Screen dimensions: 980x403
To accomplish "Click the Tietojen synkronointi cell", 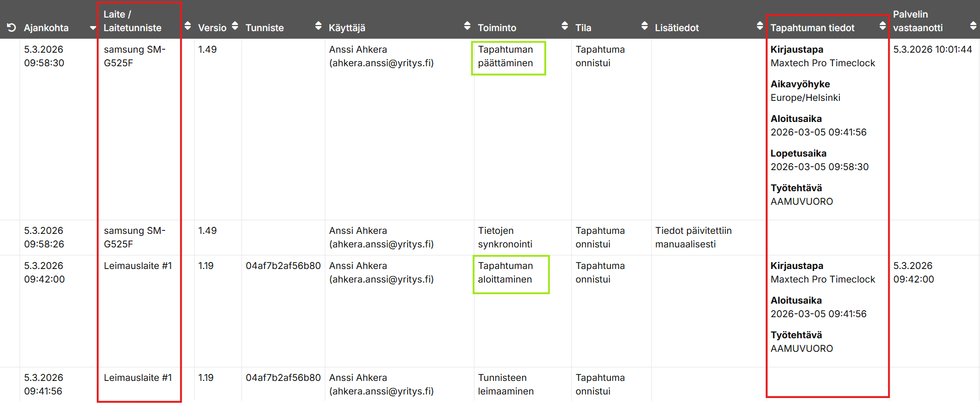I will click(505, 237).
